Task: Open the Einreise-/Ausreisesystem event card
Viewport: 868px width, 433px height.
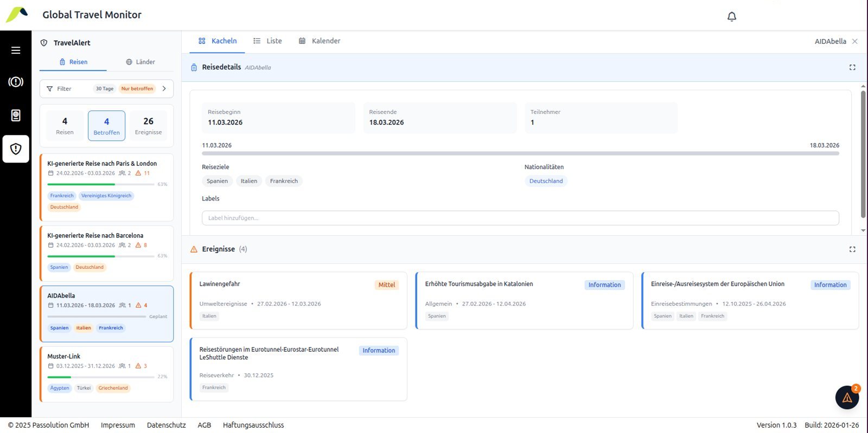Action: tap(750, 301)
